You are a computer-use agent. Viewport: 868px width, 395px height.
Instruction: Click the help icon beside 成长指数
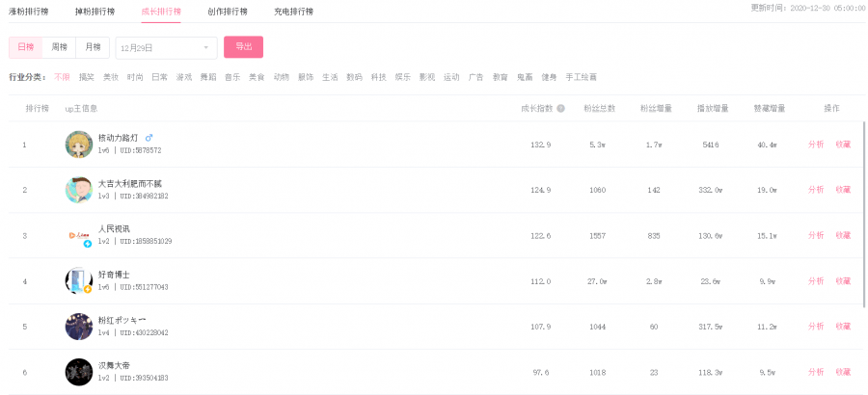pyautogui.click(x=560, y=109)
